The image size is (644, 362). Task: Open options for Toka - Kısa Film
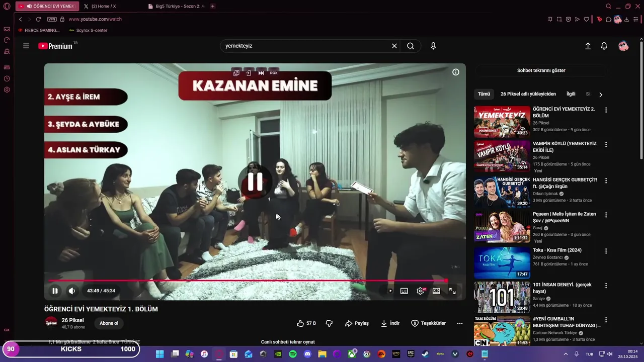[x=606, y=251]
